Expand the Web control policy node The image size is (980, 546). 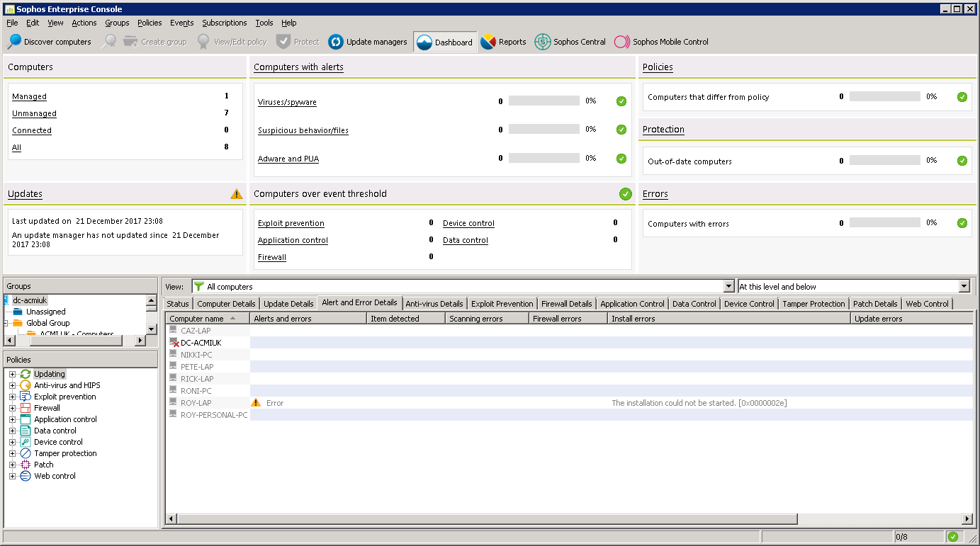pos(12,476)
